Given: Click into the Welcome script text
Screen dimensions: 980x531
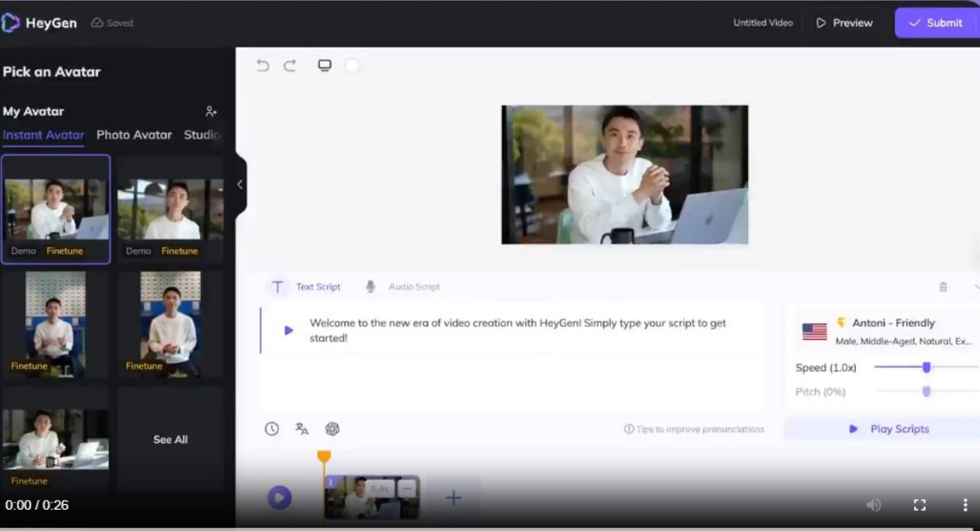Looking at the screenshot, I should [x=518, y=330].
